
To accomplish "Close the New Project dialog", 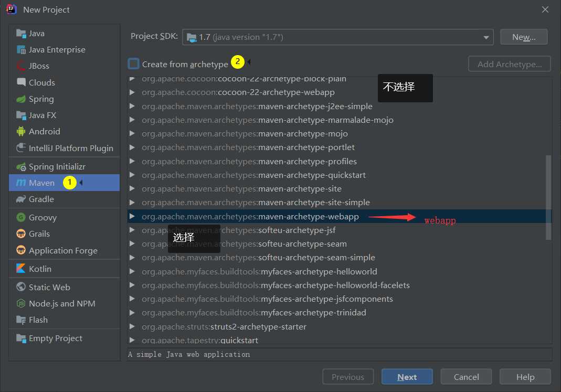I will [545, 9].
